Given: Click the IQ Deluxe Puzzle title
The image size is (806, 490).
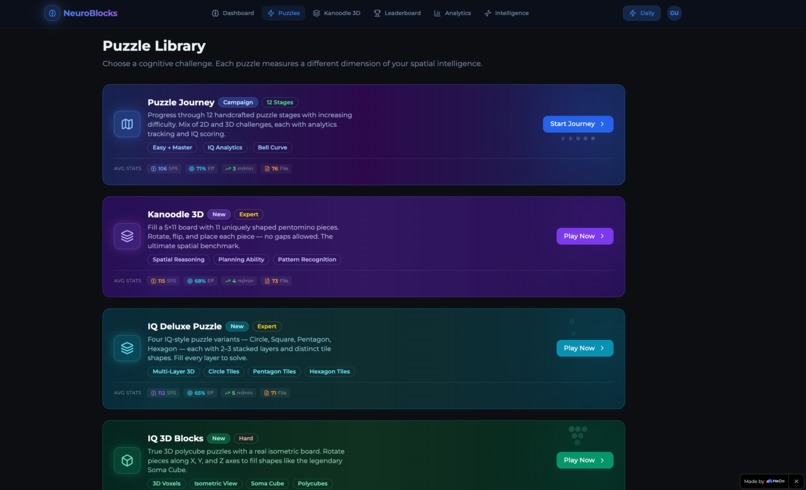Looking at the screenshot, I should coord(185,326).
